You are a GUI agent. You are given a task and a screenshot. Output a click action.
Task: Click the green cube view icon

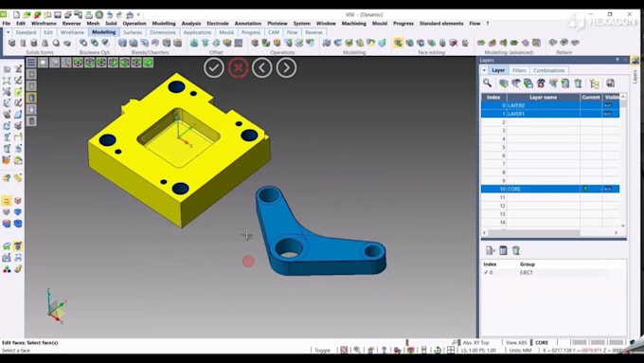[148, 63]
